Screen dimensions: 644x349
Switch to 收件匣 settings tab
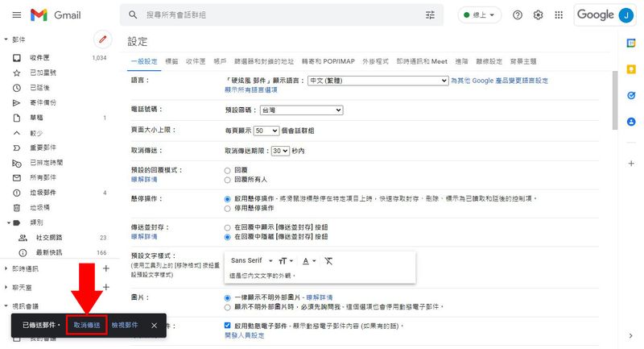coord(196,62)
